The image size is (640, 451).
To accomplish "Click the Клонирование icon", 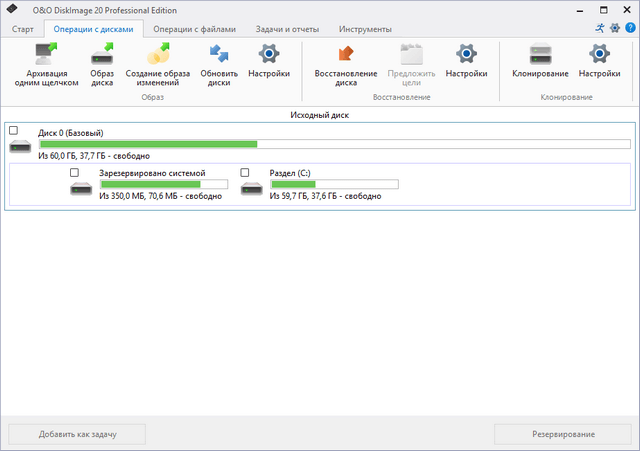I will point(540,56).
